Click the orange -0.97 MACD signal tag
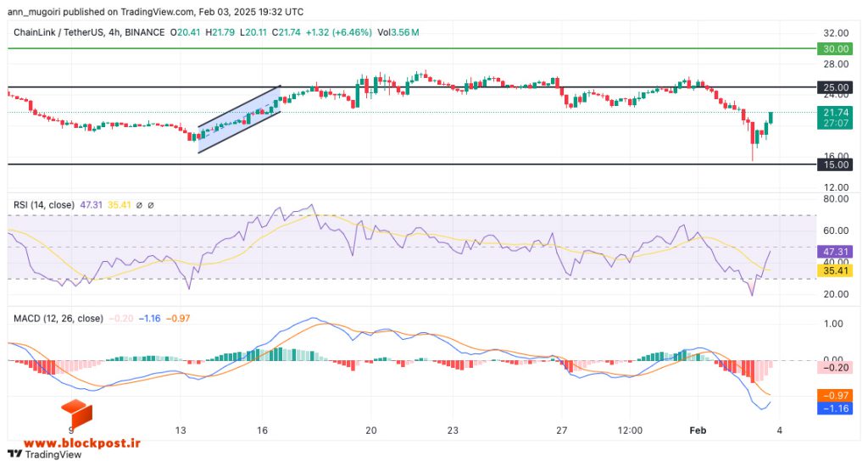 pos(835,396)
